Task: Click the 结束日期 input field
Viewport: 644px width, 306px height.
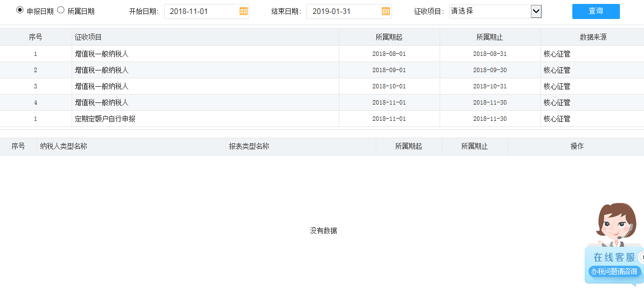Action: (x=344, y=11)
